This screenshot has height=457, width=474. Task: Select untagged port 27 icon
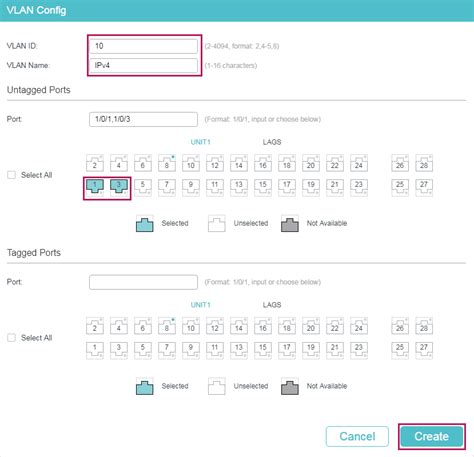click(424, 188)
